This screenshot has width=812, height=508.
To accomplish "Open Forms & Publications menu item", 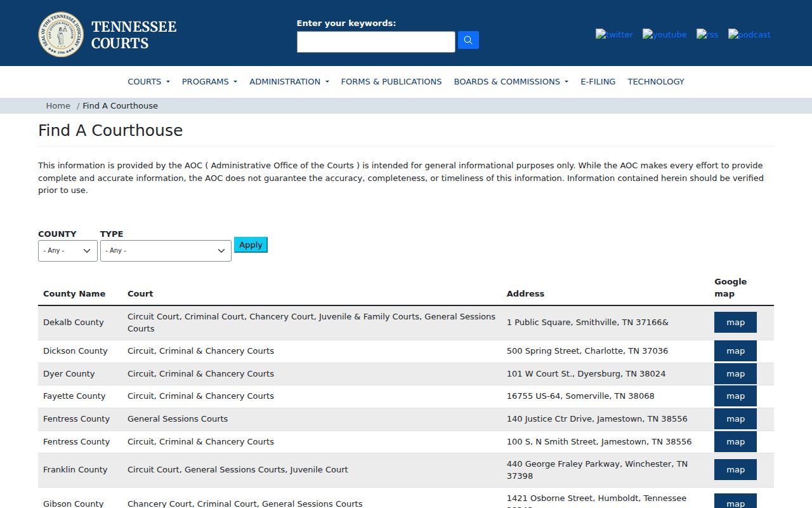I will (x=391, y=81).
